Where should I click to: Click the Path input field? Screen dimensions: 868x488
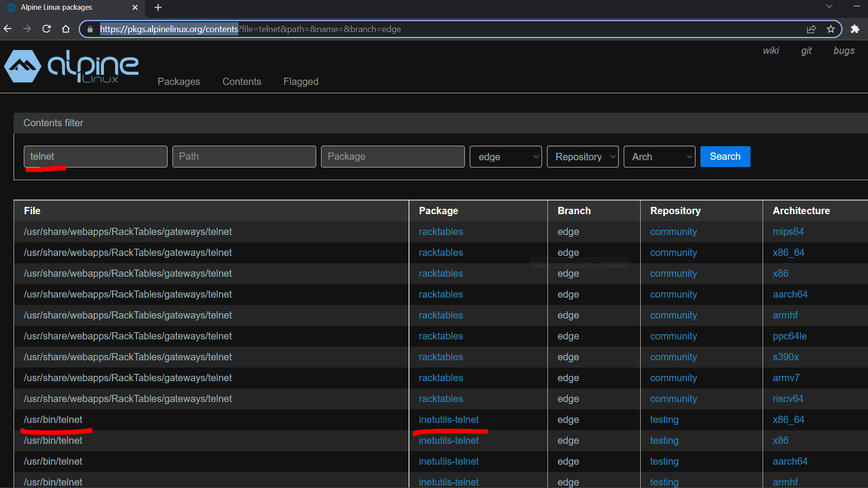244,156
